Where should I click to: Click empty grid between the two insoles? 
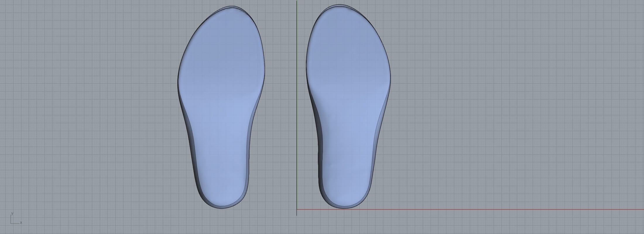point(281,117)
